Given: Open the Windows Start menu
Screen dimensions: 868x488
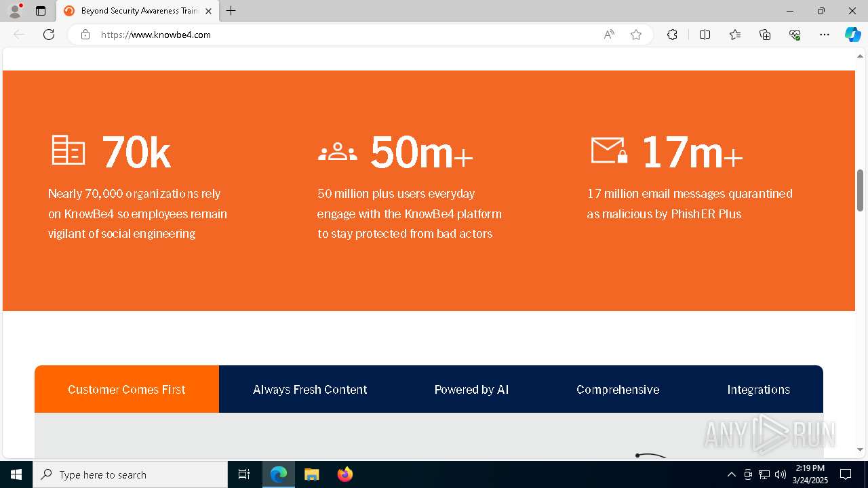Looking at the screenshot, I should coord(16,474).
